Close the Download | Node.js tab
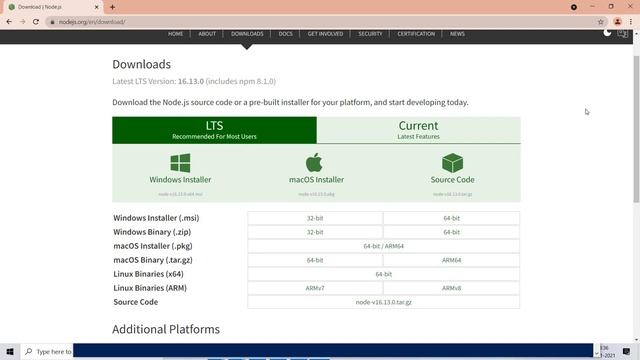This screenshot has width=640, height=360. 97,7
